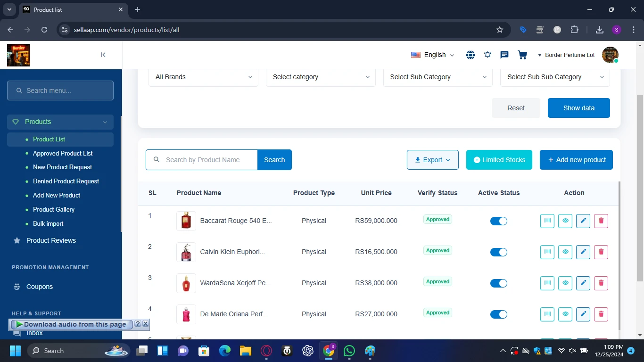Toggle active status for WardaSena Xerjoff
This screenshot has height=362, width=644.
pos(499,283)
